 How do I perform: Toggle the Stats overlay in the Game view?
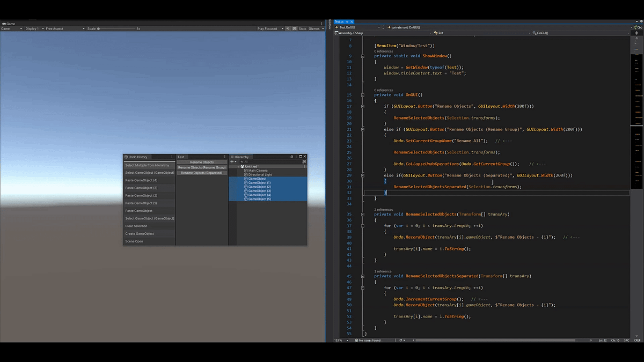(302, 28)
